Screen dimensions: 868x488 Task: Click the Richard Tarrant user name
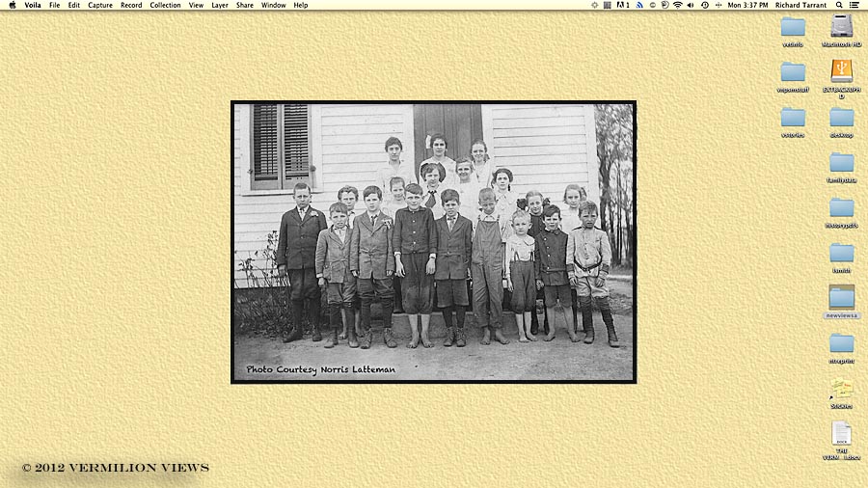point(800,5)
